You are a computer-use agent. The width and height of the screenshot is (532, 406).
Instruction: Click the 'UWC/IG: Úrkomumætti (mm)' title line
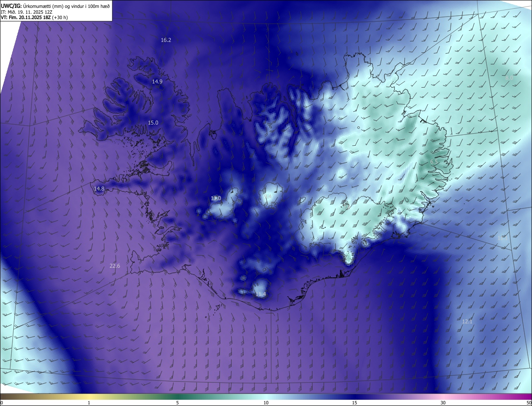pos(55,6)
